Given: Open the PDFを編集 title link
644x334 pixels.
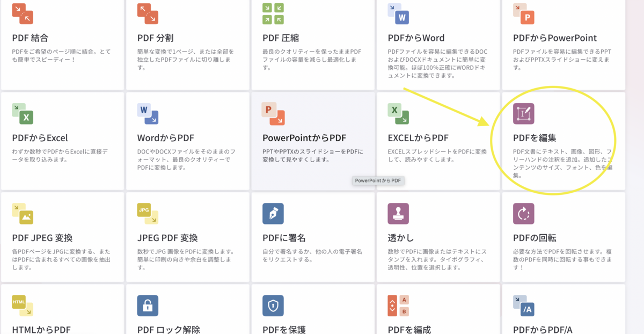Looking at the screenshot, I should click(535, 138).
